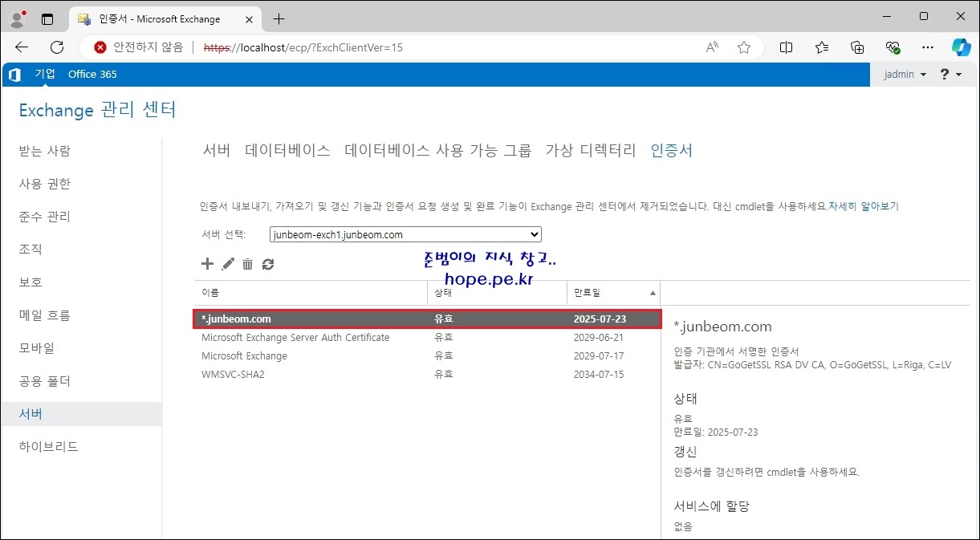
Task: Open the jadmin account dropdown
Action: pyautogui.click(x=905, y=75)
